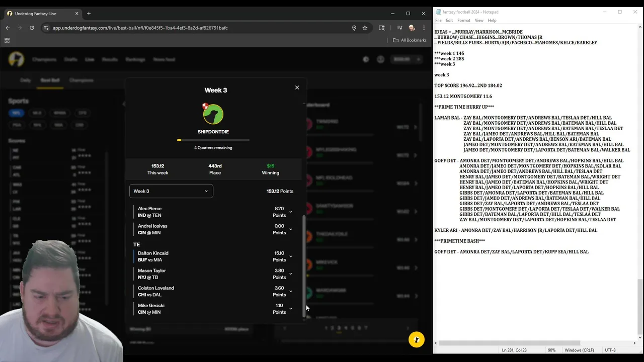Click the location permission icon in address bar
Viewport: 644px width, 362px height.
[x=354, y=28]
